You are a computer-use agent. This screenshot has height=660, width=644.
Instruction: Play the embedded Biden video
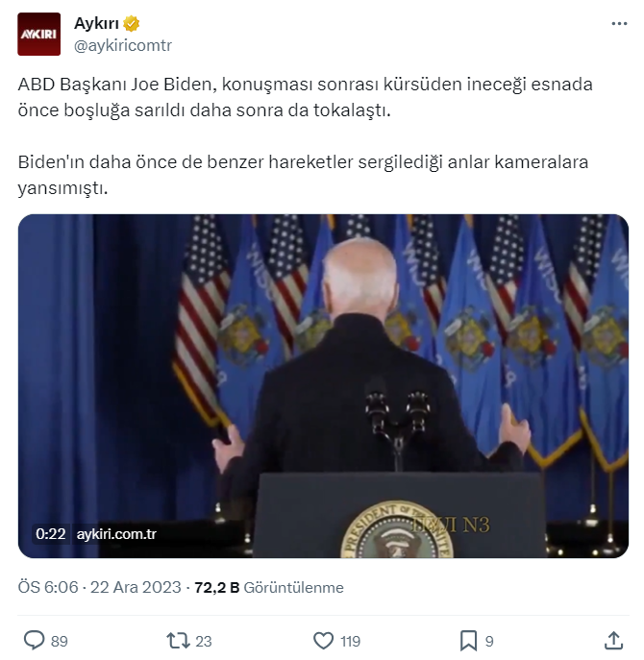[323, 386]
